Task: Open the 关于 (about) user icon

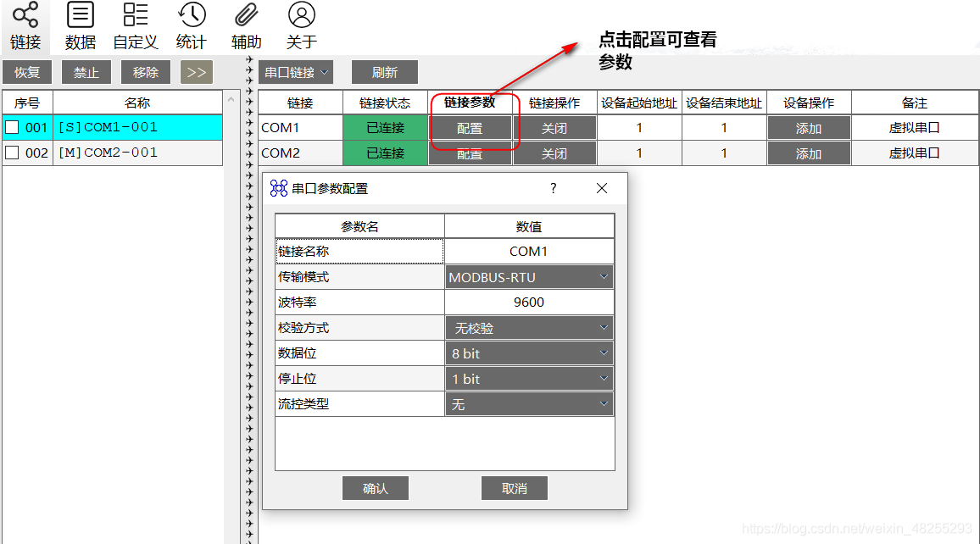Action: (301, 27)
